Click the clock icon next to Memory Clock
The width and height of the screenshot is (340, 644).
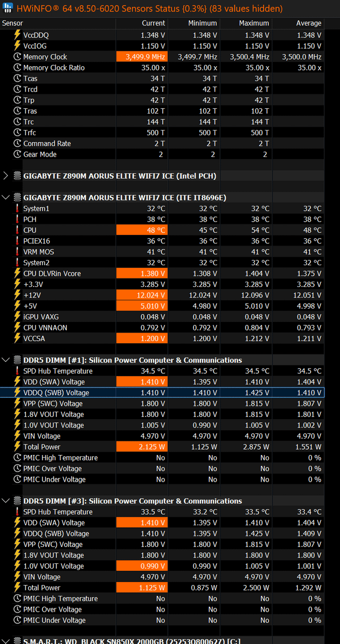[17, 57]
